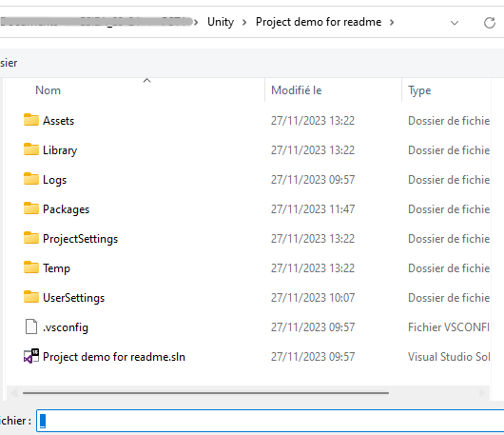Select the Logs folder name
Image resolution: width=504 pixels, height=435 pixels.
tap(54, 180)
